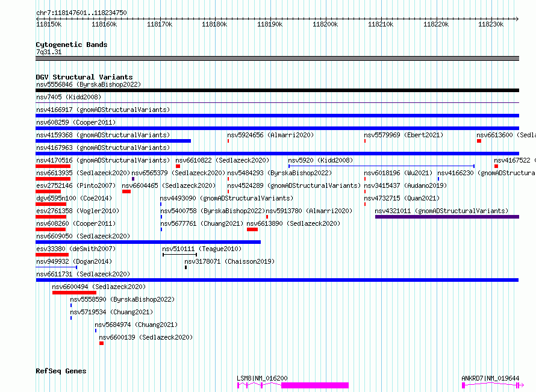Click the 118170k ruler position label
Viewport: 536px width, 392px height.
pyautogui.click(x=160, y=24)
